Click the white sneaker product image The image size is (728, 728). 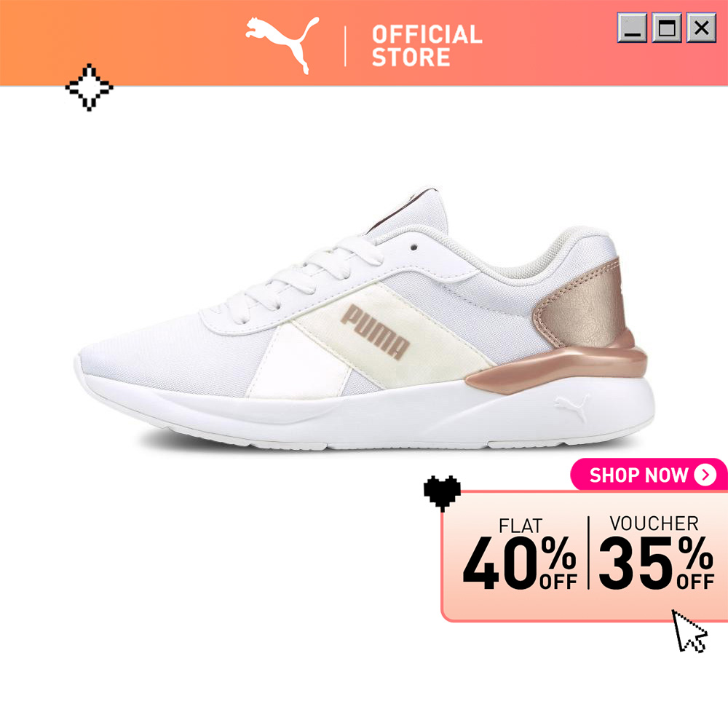click(365, 319)
